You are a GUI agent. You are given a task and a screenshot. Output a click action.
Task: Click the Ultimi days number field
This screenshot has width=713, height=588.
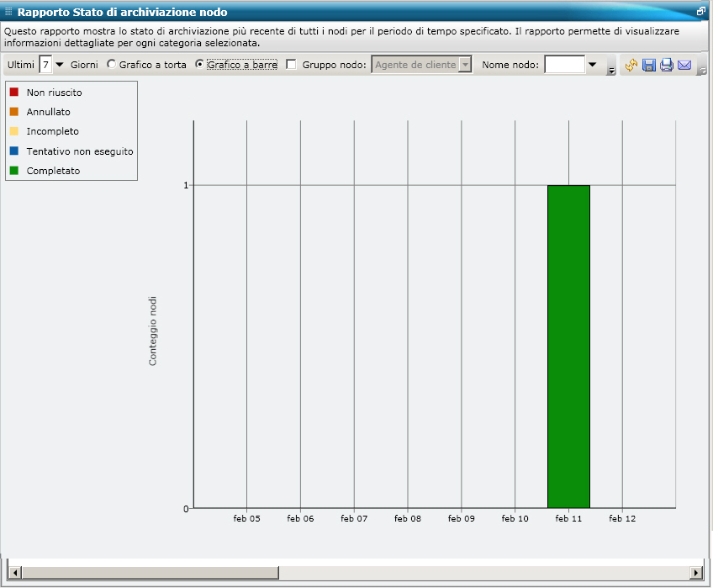(45, 65)
